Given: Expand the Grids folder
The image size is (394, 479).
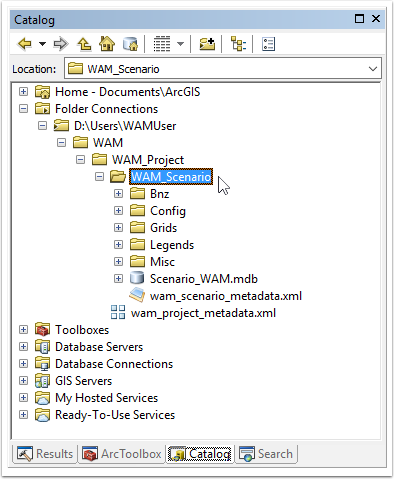Looking at the screenshot, I should coord(118,228).
